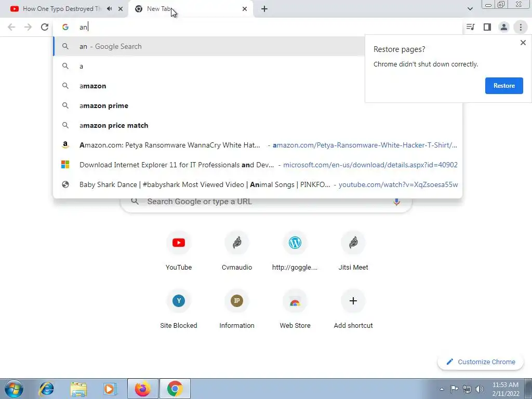Open the http://goggle... WordPress shortcut

coord(295,250)
